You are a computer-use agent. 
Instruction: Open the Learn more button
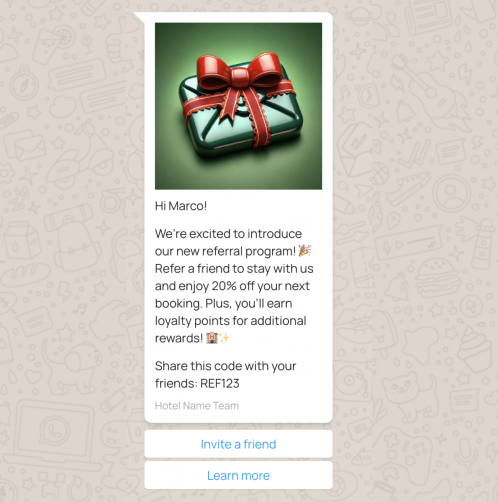[x=238, y=475]
